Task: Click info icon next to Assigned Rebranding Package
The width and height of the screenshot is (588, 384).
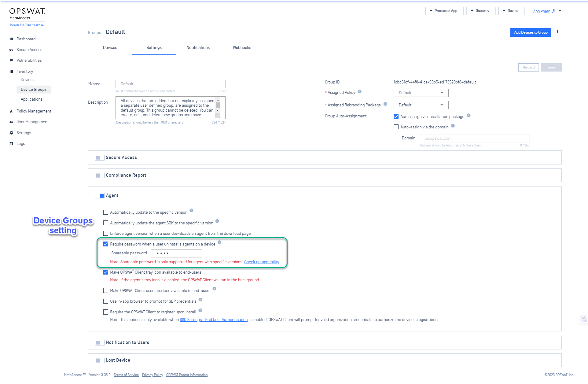Action: (x=385, y=104)
